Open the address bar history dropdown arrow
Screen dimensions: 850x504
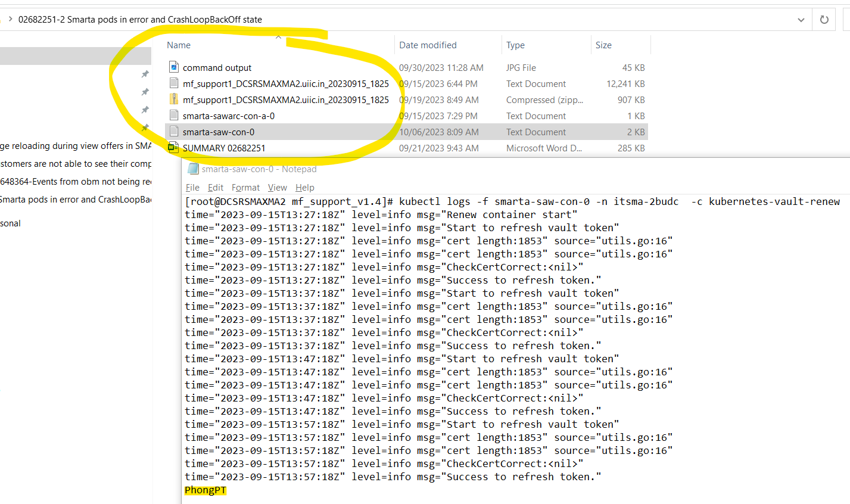[801, 20]
